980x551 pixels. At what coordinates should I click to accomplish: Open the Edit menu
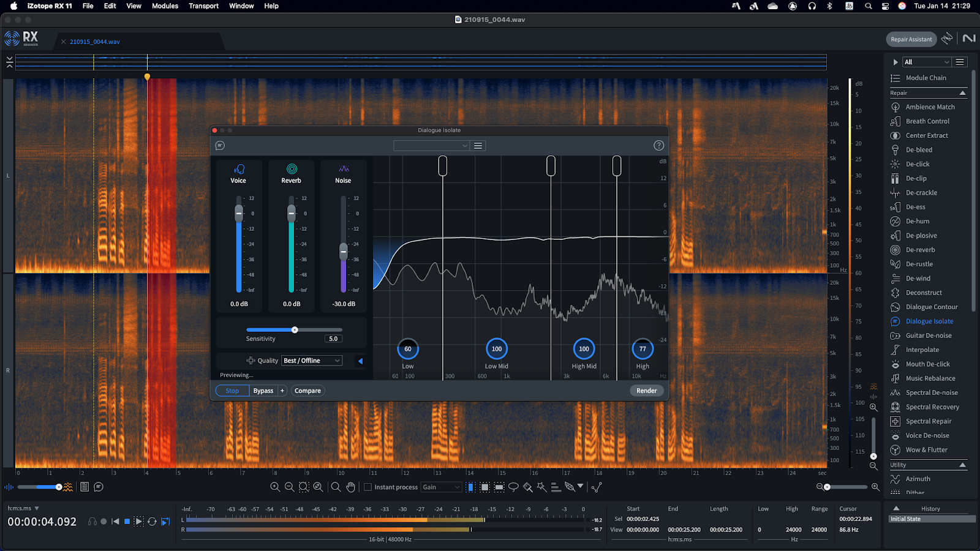click(x=110, y=6)
